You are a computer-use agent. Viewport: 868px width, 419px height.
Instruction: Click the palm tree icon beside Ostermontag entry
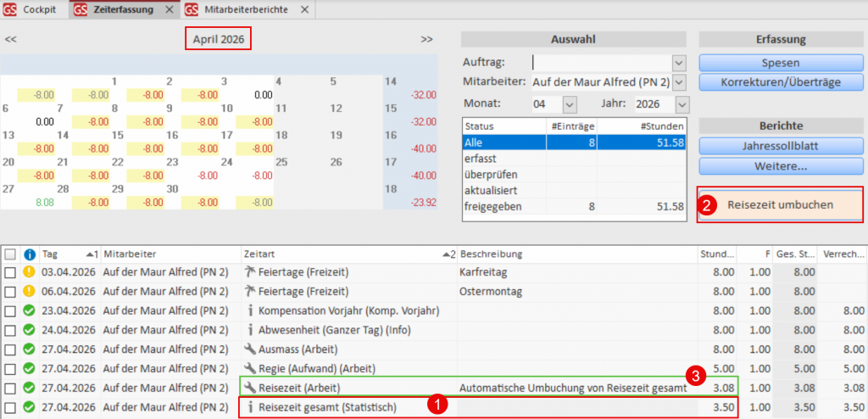(249, 291)
